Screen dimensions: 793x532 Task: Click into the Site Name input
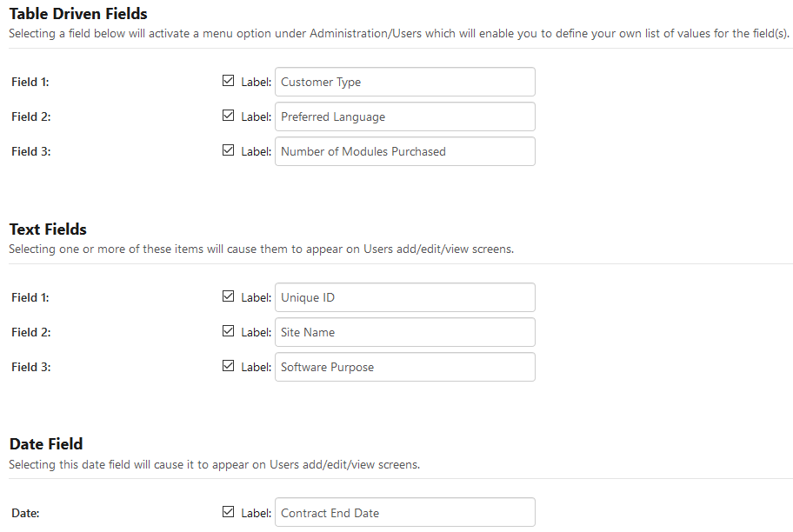point(404,332)
